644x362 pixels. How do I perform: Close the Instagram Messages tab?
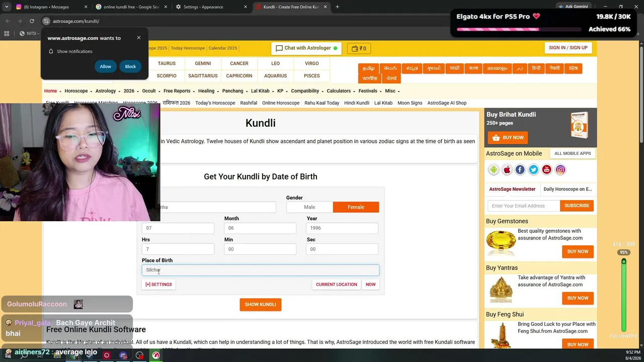point(86,7)
